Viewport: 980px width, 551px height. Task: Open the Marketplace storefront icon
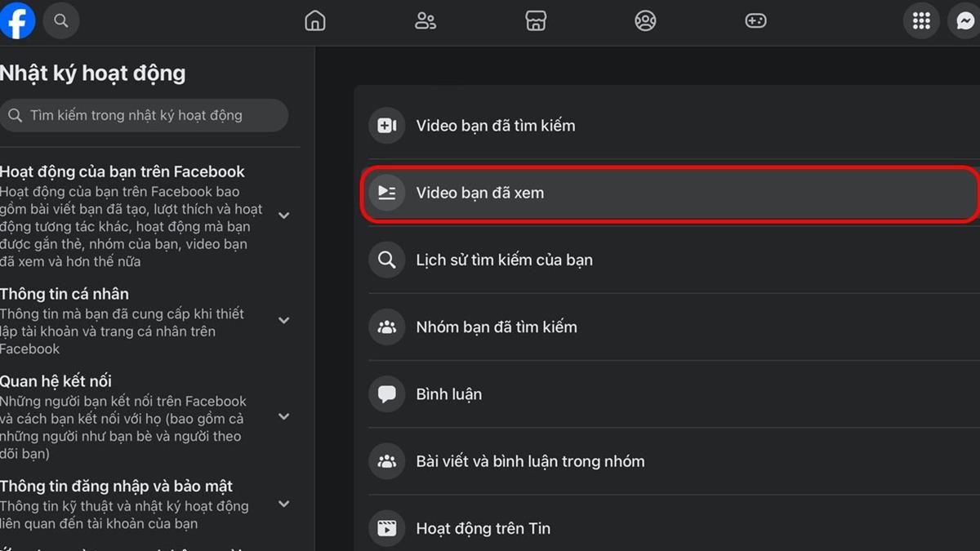click(536, 21)
